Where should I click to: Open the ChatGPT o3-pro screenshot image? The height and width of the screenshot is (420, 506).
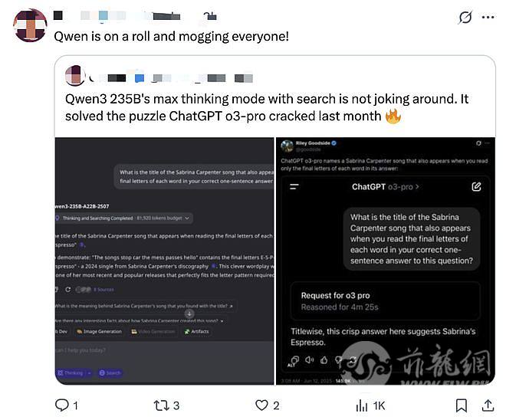[x=386, y=261]
